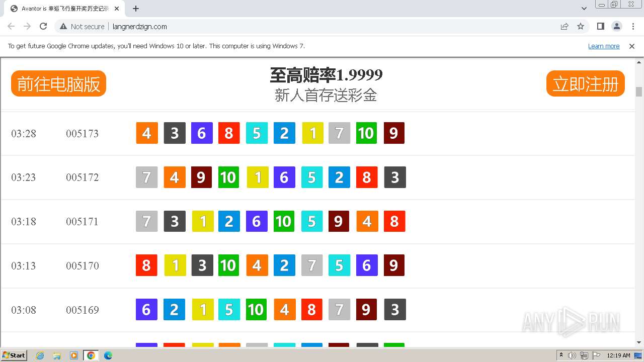Dismiss the Chrome update notification bar
Image resolution: width=644 pixels, height=362 pixels.
[x=632, y=46]
